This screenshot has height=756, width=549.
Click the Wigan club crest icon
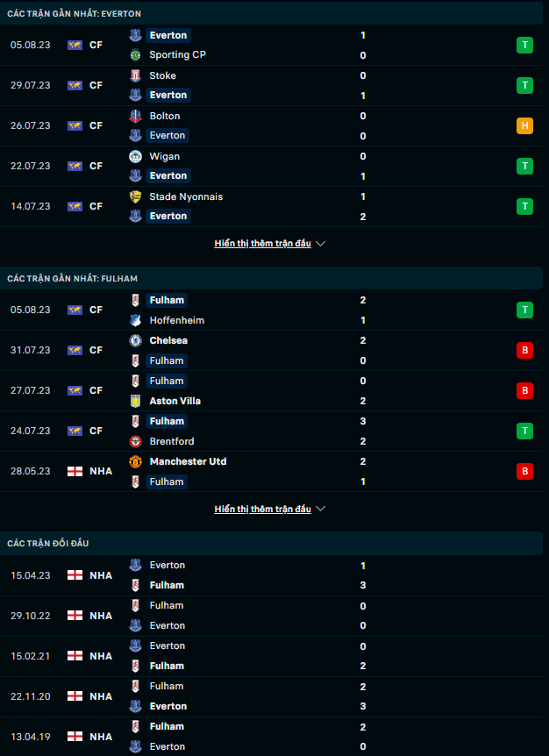pos(135,156)
